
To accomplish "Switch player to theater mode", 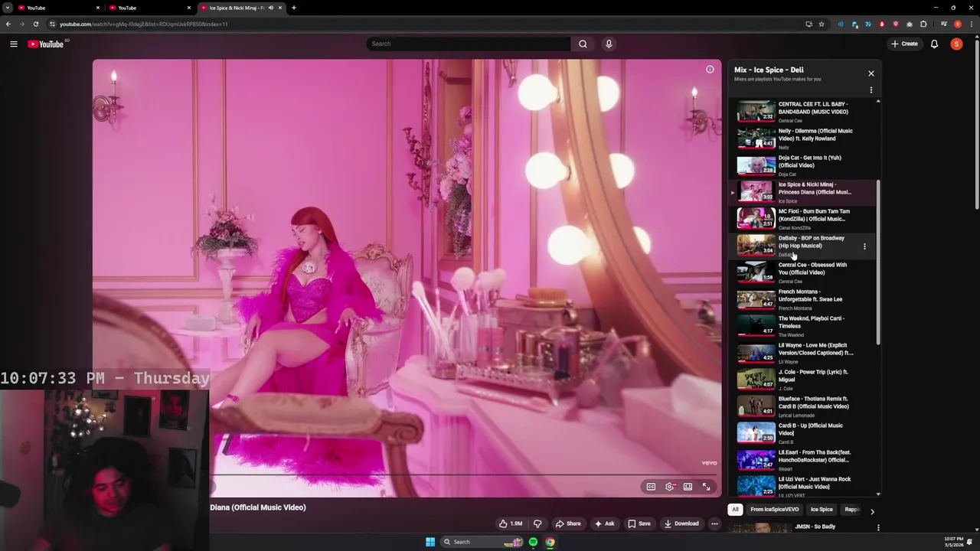I will click(688, 487).
